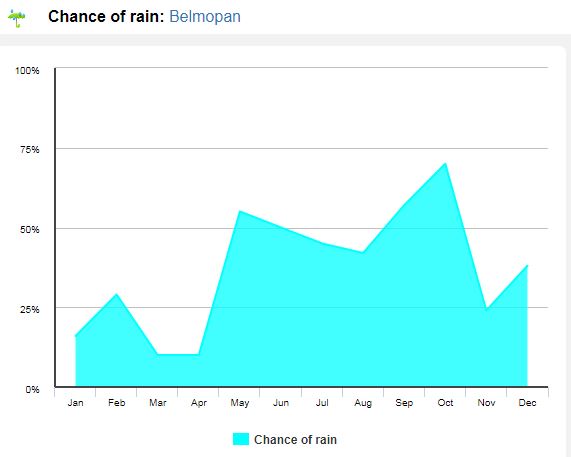Click the Dec month label
Image resolution: width=571 pixels, height=457 pixels.
coord(527,403)
